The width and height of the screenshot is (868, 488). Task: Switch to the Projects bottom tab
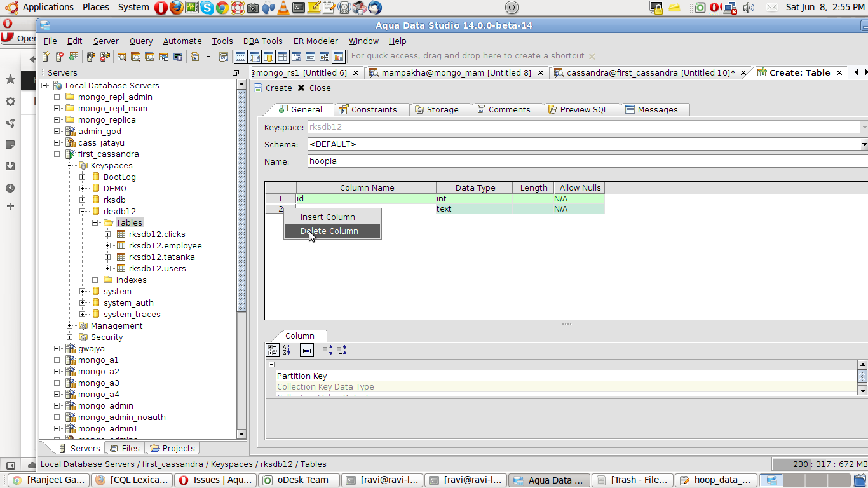[172, 448]
